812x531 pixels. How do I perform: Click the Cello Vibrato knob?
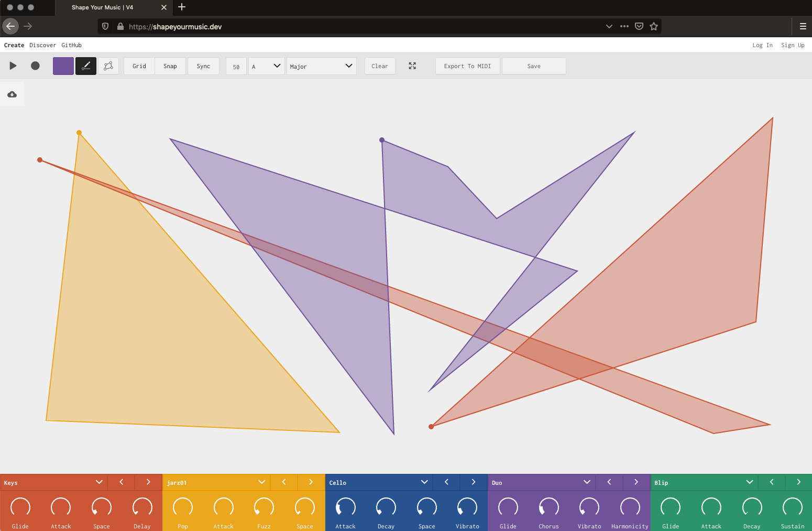pos(467,507)
